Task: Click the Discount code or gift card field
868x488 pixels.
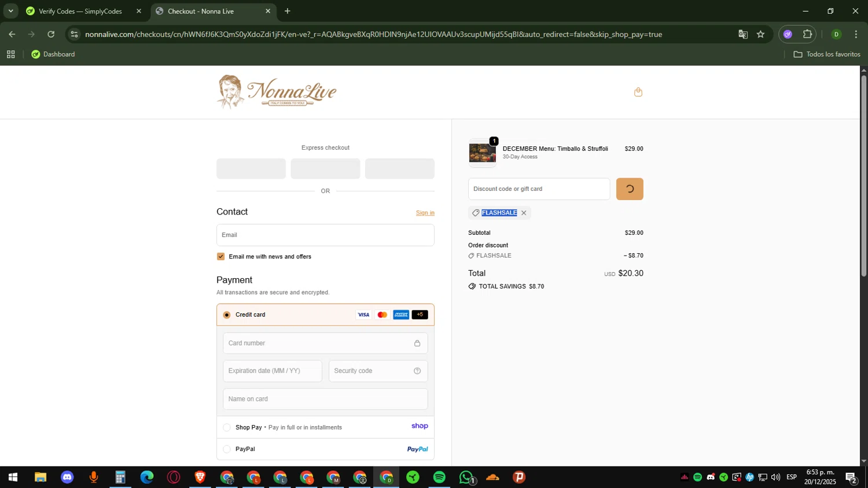Action: 539,189
